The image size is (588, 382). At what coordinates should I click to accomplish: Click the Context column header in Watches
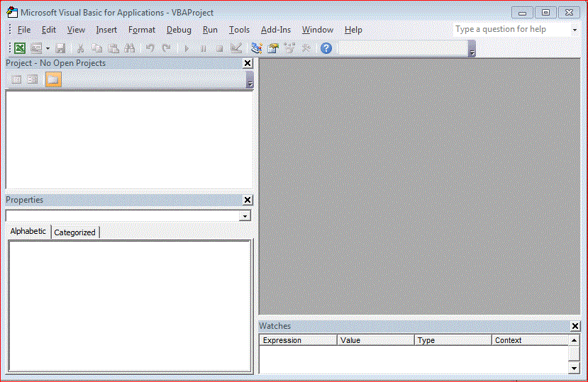click(x=530, y=340)
